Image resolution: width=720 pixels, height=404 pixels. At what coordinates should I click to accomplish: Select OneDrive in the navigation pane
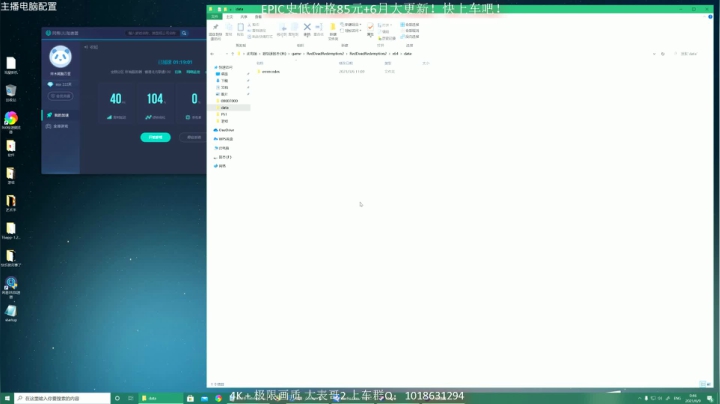pos(224,130)
